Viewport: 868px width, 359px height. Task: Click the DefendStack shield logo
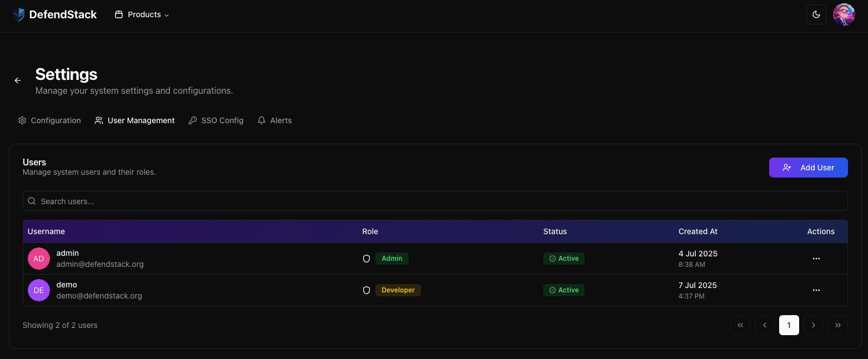pyautogui.click(x=18, y=14)
